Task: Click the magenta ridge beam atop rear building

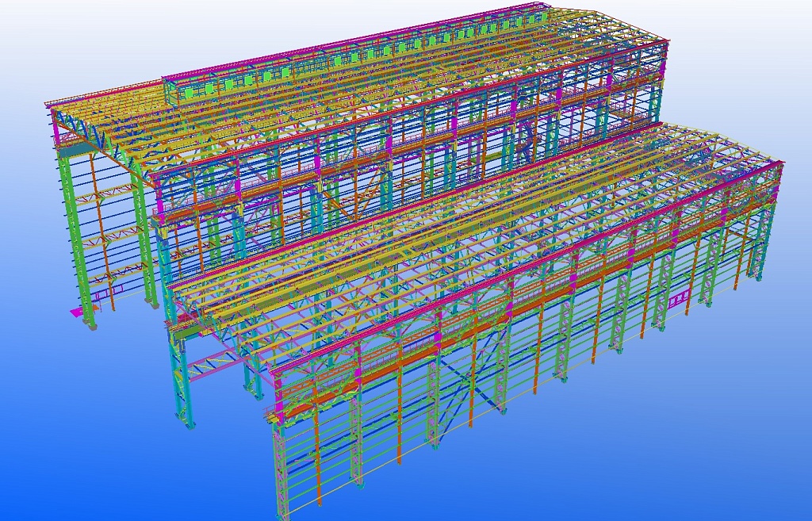Action: pyautogui.click(x=357, y=41)
